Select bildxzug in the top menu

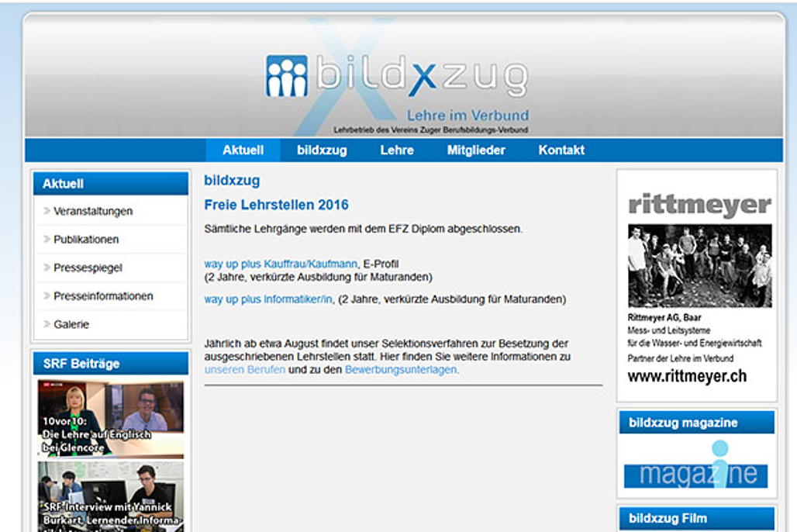point(322,150)
